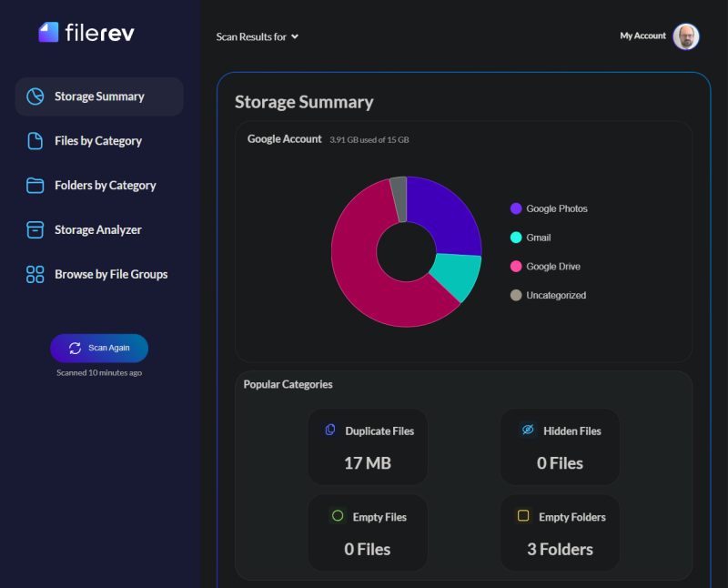Click the 3.91 GB used of 15 GB text
Viewport: 728px width, 588px height.
(x=369, y=140)
